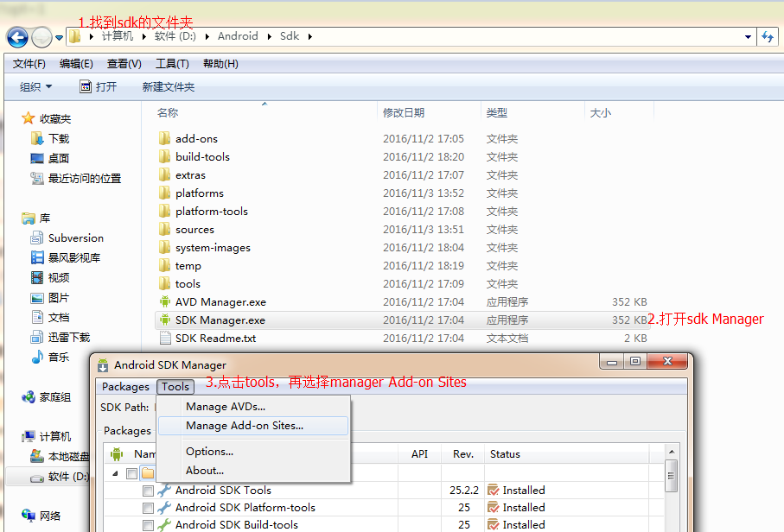
Task: Select the tools folder icon
Action: (164, 284)
